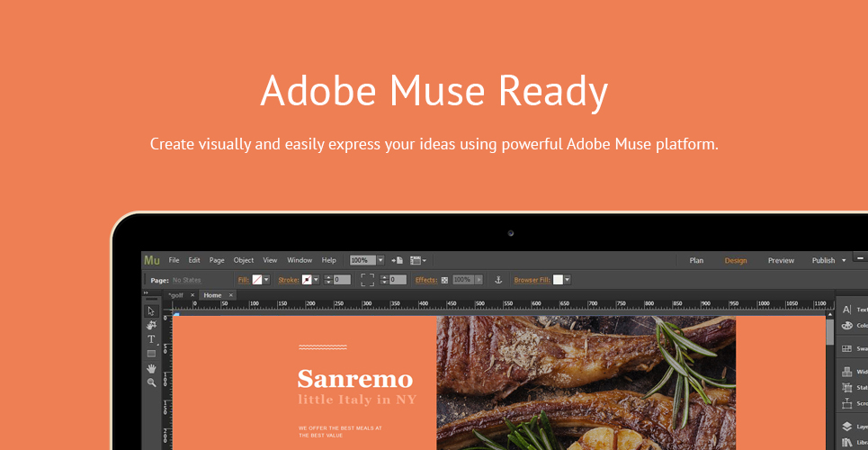Click the stroke weight stepper arrows
This screenshot has width=868, height=450.
[x=328, y=280]
